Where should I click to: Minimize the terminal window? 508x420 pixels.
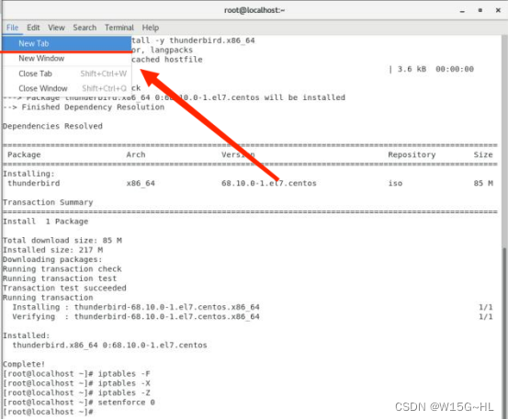[x=462, y=11]
